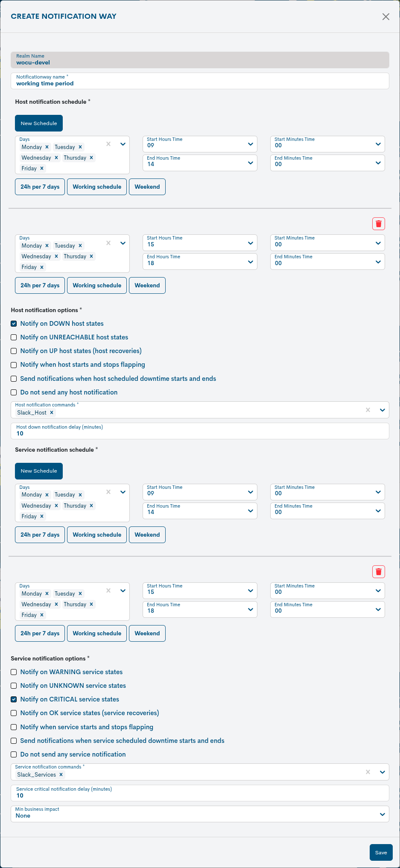Uncheck Notify on CRITICAL service states

coord(14,699)
